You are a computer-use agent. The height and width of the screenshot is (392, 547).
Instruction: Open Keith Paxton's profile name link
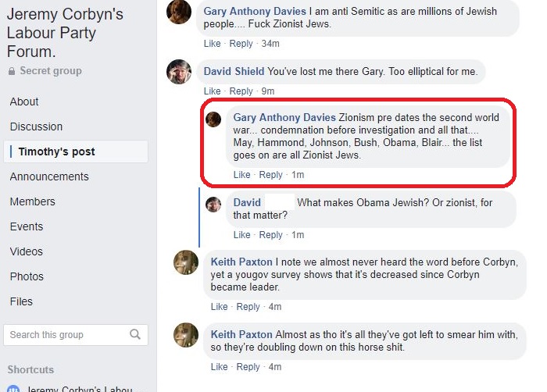pos(241,262)
